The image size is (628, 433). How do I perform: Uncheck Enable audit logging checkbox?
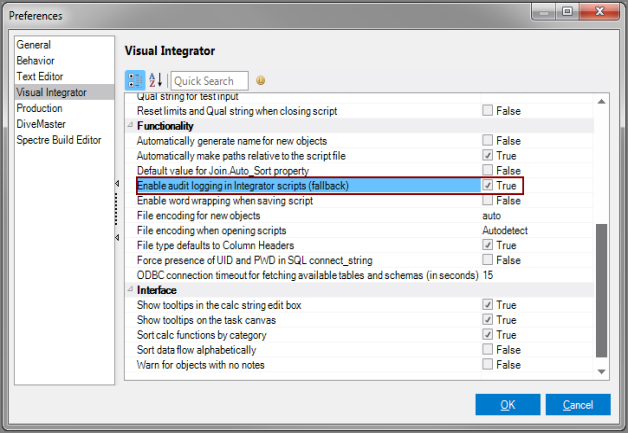point(487,185)
